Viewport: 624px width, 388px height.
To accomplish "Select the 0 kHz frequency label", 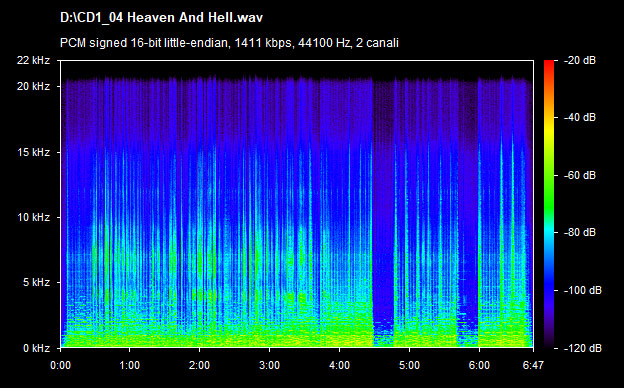I will coord(36,348).
